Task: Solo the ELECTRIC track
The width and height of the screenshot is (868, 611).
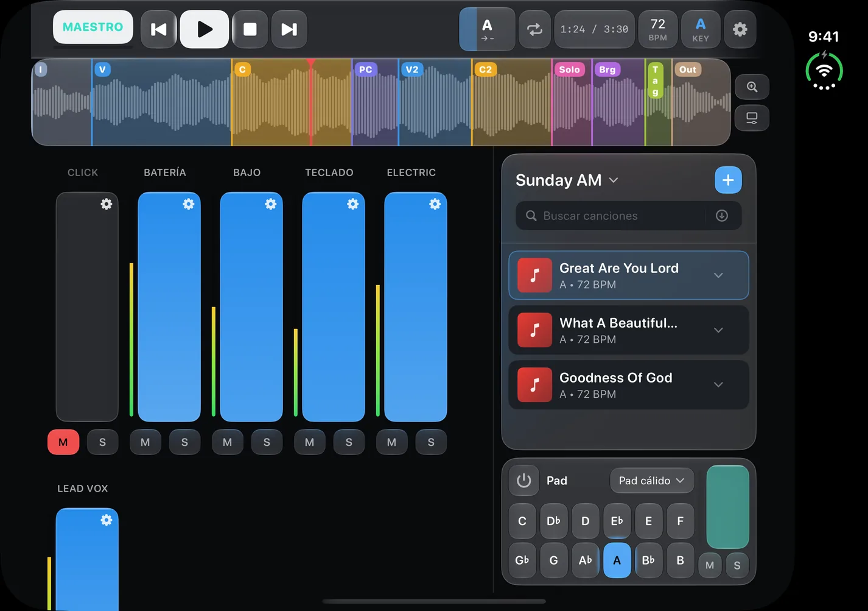Action: [x=431, y=442]
